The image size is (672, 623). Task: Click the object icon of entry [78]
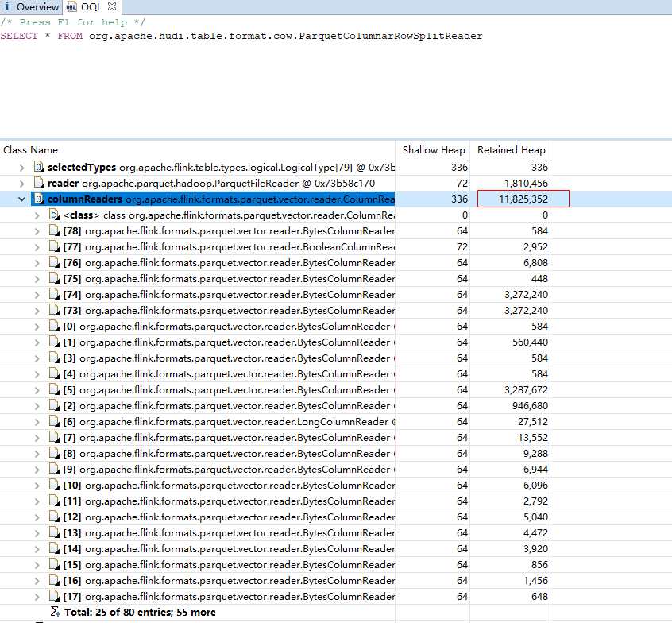(54, 230)
